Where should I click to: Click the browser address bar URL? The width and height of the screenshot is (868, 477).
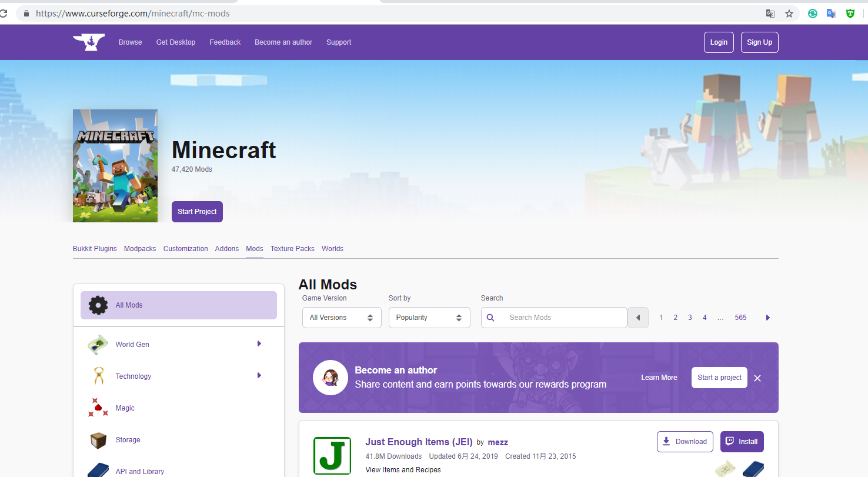click(x=133, y=14)
